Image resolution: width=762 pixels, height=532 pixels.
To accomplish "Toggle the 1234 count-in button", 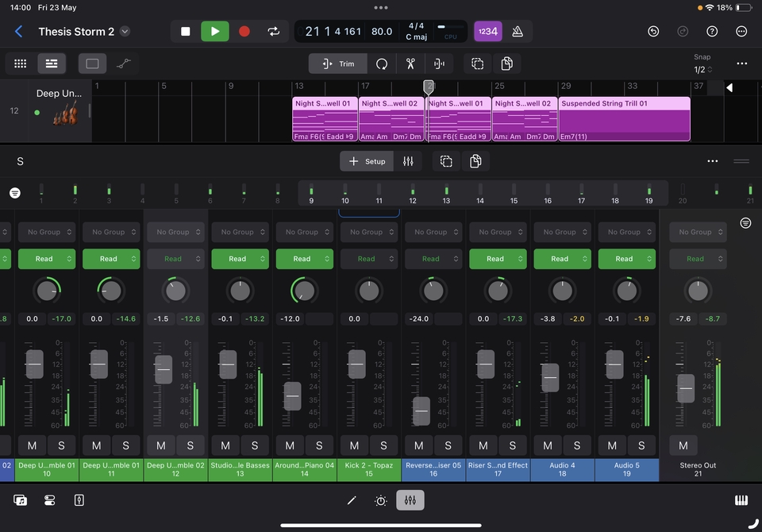I will 488,32.
